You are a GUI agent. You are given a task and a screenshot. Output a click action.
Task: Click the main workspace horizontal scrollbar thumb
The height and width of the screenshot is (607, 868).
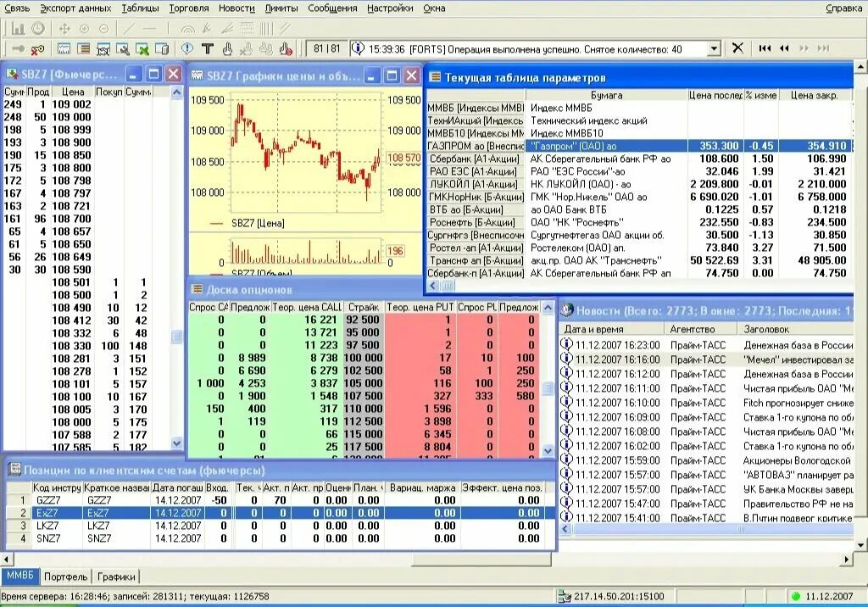pos(481,560)
